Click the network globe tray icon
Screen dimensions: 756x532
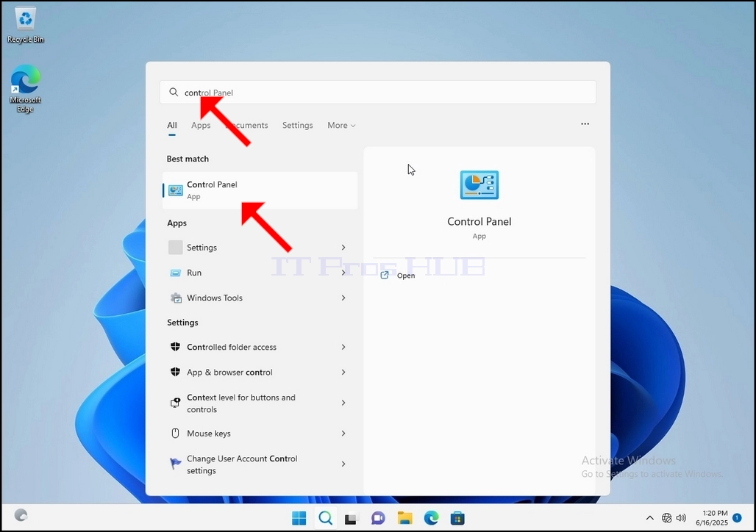tap(667, 518)
